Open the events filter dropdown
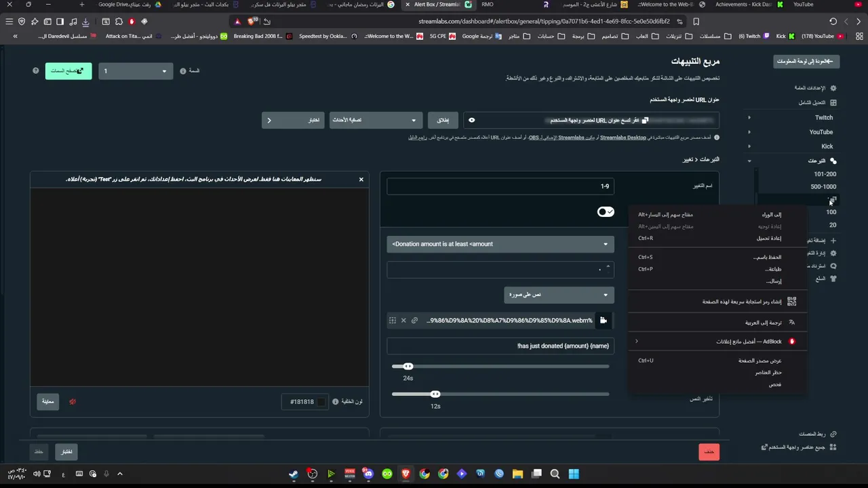The width and height of the screenshot is (868, 488). [x=376, y=120]
